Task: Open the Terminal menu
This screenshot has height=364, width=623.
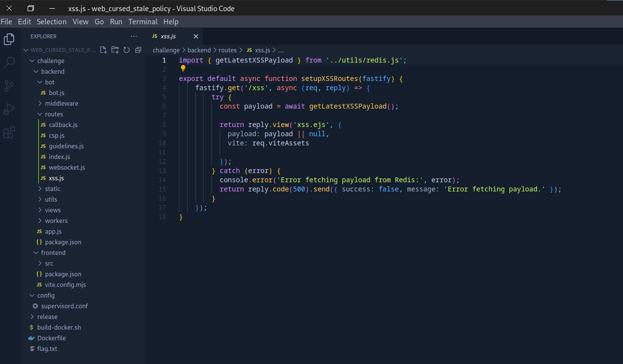Action: (x=143, y=21)
